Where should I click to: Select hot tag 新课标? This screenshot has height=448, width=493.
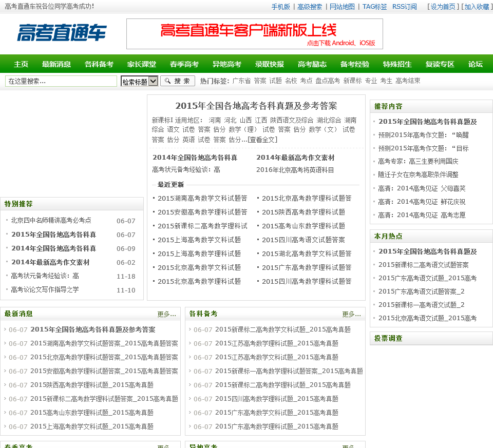352,81
